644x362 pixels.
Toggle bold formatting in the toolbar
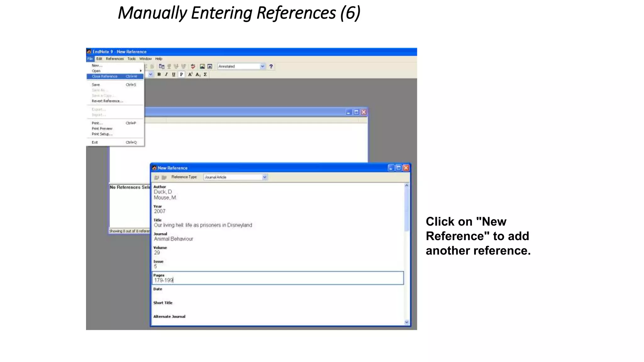pos(159,74)
